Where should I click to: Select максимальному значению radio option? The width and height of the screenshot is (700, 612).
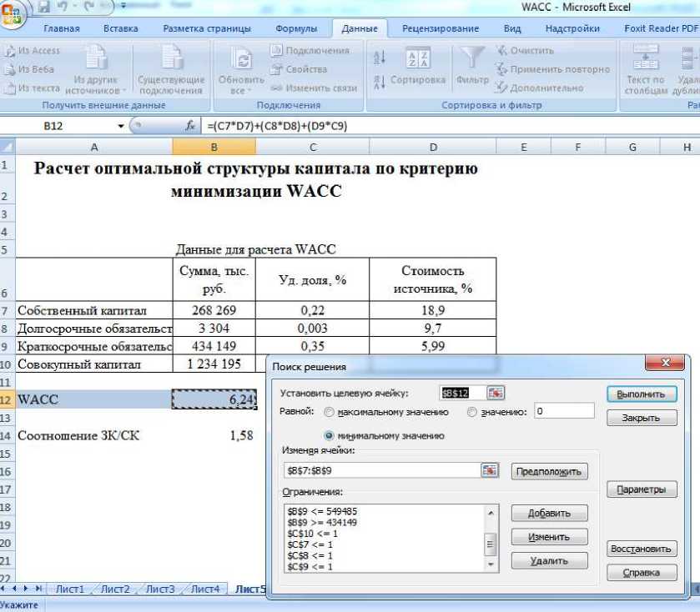pos(329,412)
